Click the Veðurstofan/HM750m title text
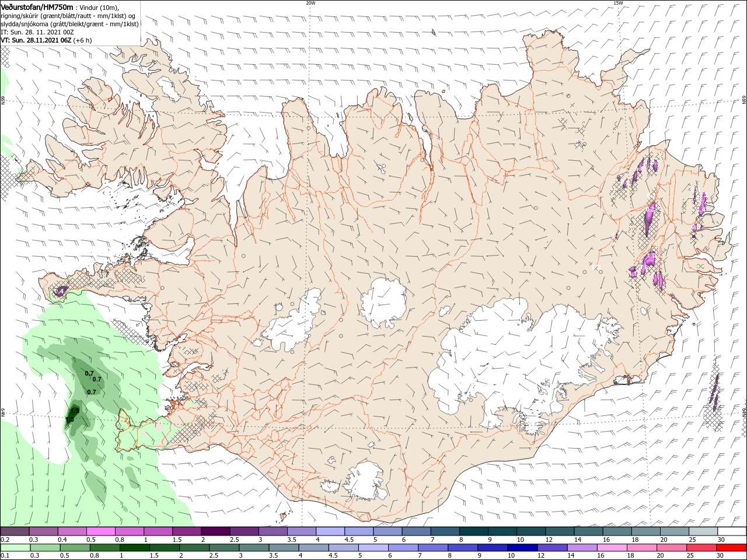This screenshot has width=747, height=560. pos(37,6)
